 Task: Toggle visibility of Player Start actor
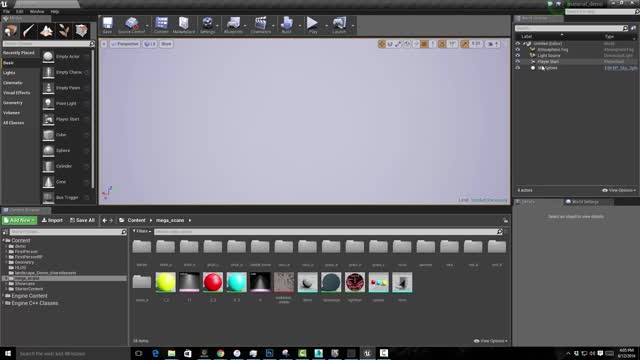(518, 62)
